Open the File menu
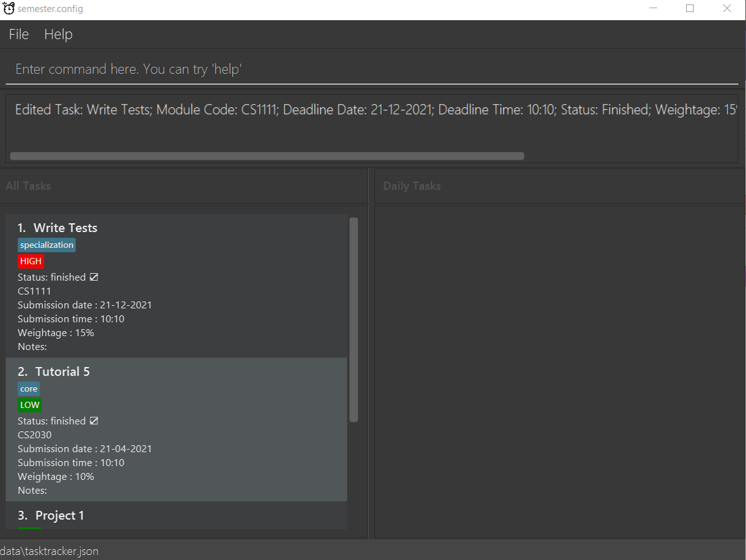Viewport: 746px width, 560px height. click(x=18, y=34)
